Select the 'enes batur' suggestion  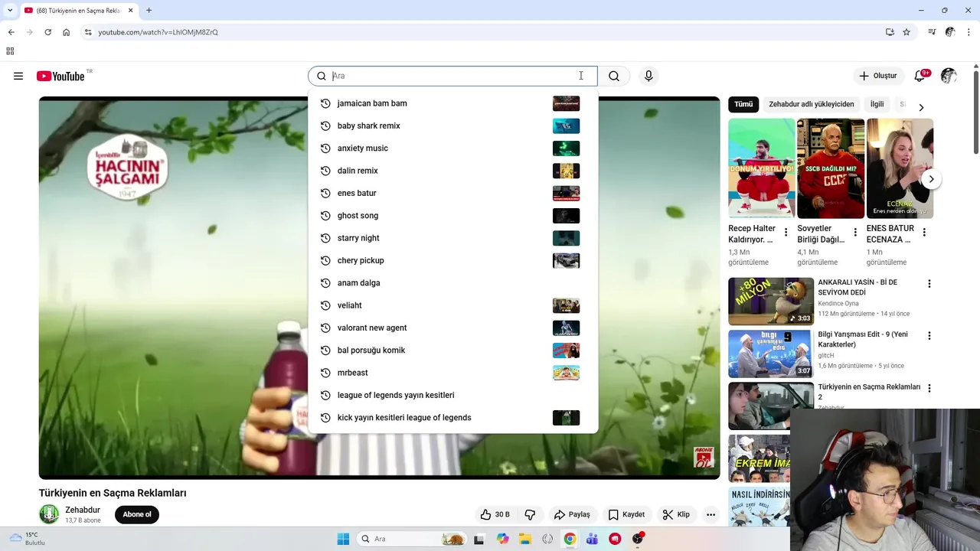click(x=452, y=193)
